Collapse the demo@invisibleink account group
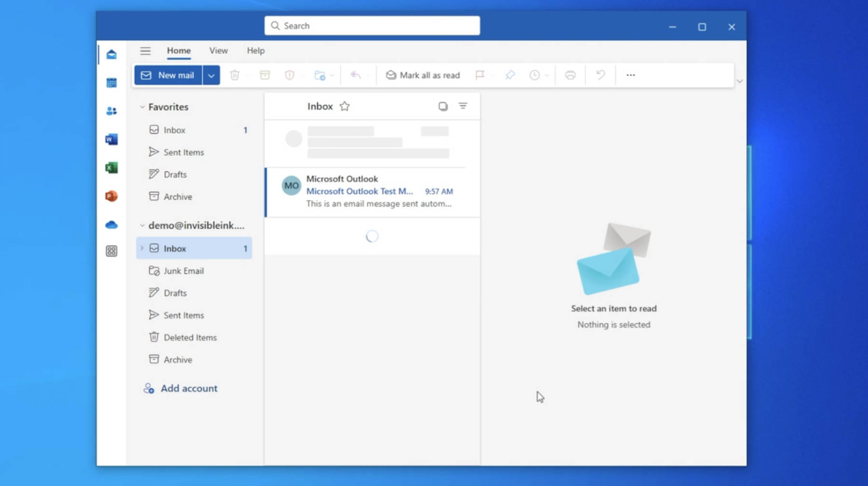This screenshot has height=486, width=868. tap(142, 225)
